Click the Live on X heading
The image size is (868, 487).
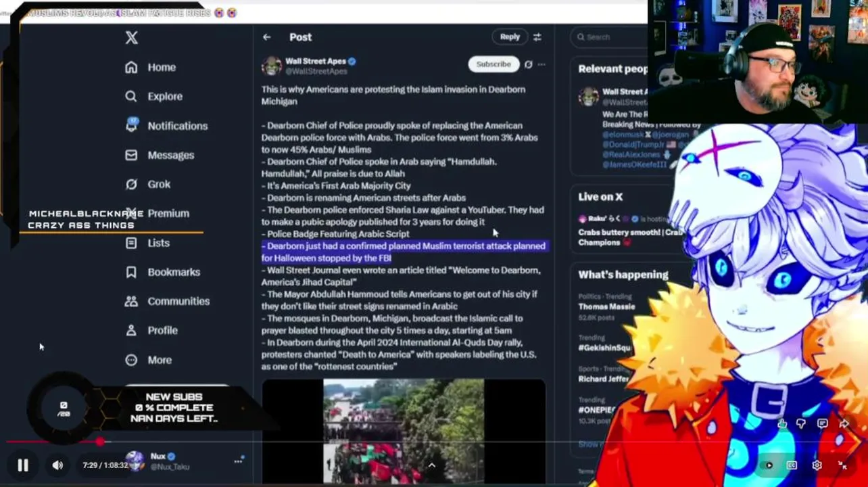pyautogui.click(x=600, y=197)
